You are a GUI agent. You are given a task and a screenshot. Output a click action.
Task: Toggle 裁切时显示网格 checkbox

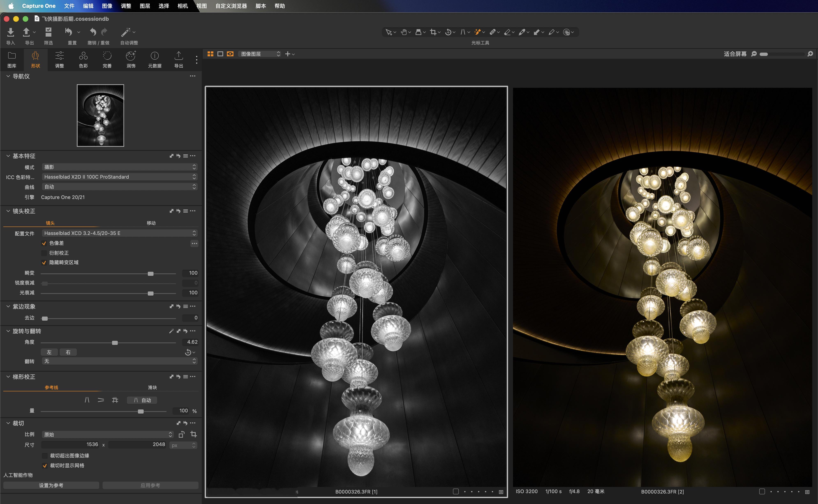45,466
